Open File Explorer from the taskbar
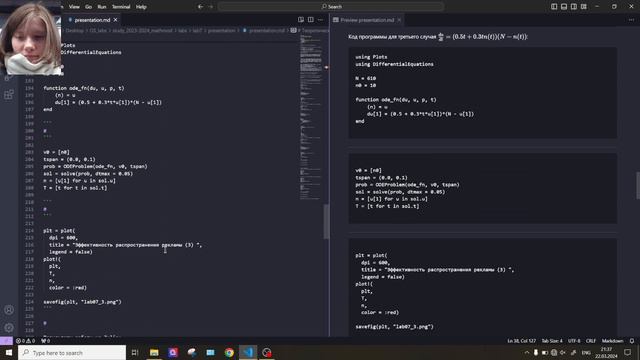The width and height of the screenshot is (640, 360). pos(154,352)
